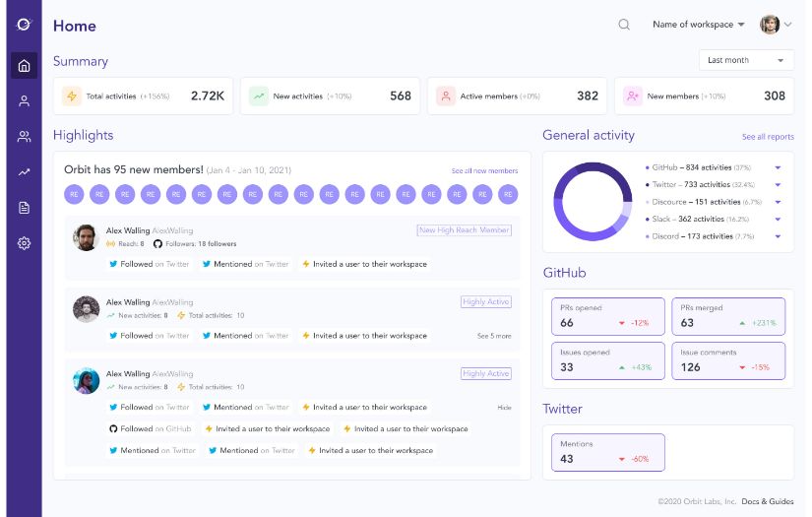This screenshot has width=812, height=517.
Task: Open the Issues opened 33 card
Action: (x=608, y=360)
